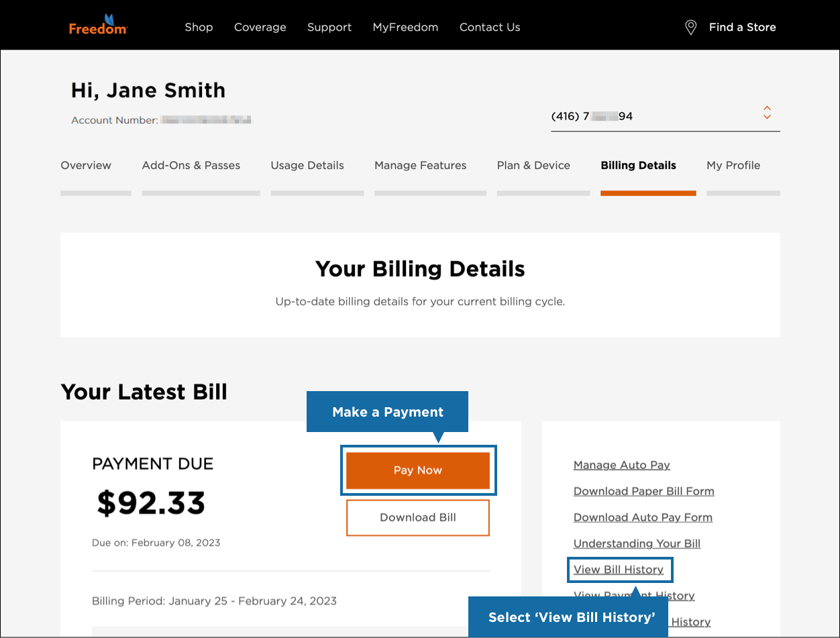Switch to the Plan & Device tab
The image size is (840, 638).
point(533,165)
